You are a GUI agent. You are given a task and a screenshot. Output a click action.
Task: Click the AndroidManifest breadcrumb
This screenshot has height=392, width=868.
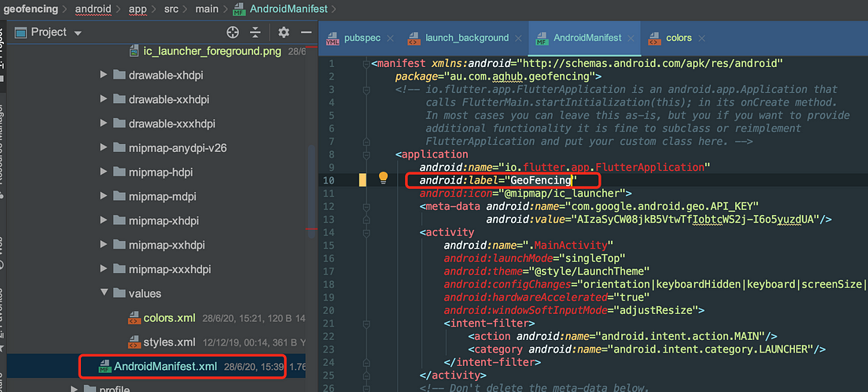tap(289, 9)
